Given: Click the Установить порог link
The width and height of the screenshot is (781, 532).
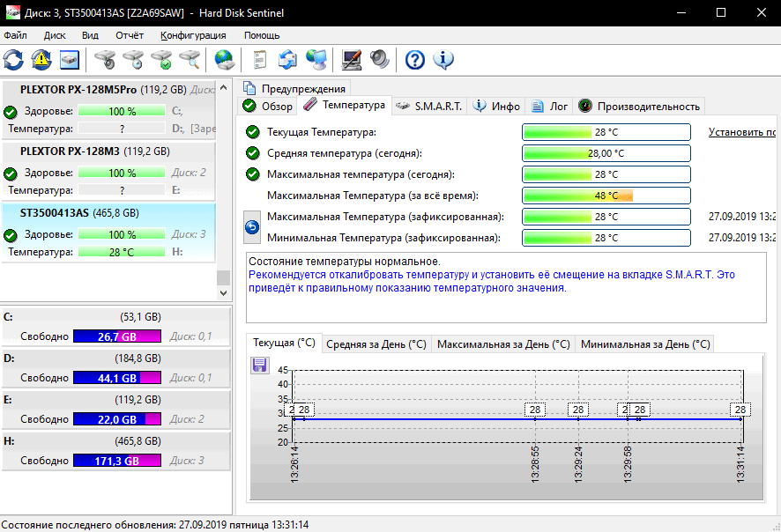Looking at the screenshot, I should click(742, 132).
